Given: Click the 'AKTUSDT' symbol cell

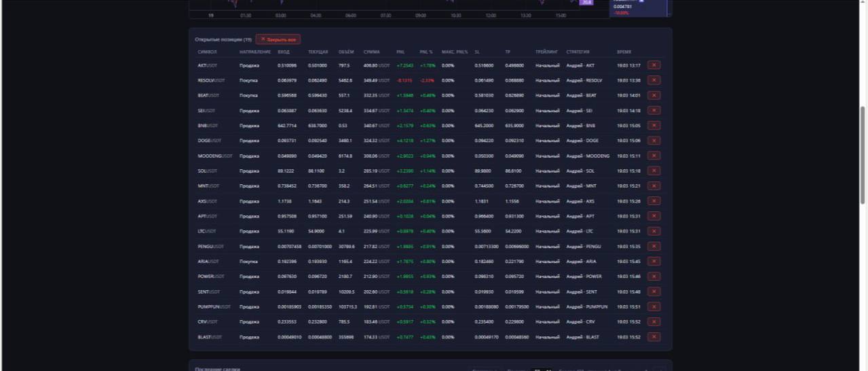Looking at the screenshot, I should click(x=207, y=65).
